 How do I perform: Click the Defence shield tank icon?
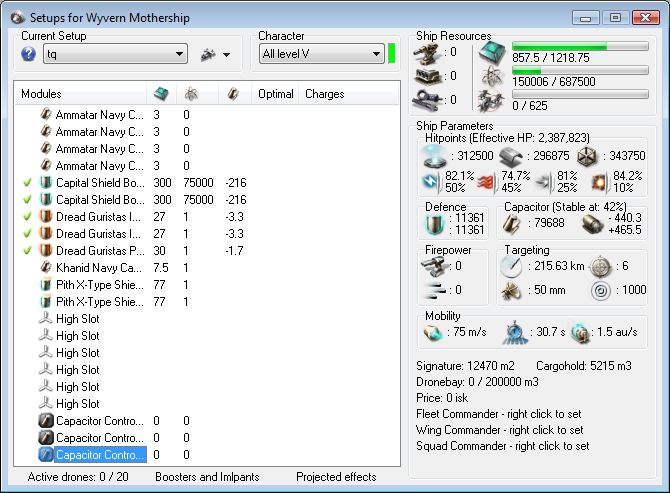[435, 224]
